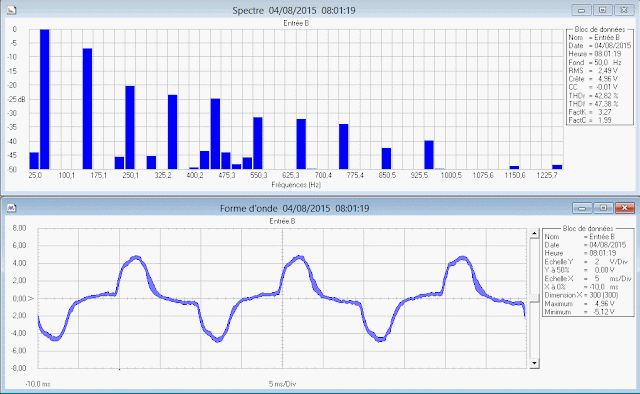The width and height of the screenshot is (640, 394).
Task: Select the 'Fréquences (Hz)' axis label
Action: click(296, 185)
